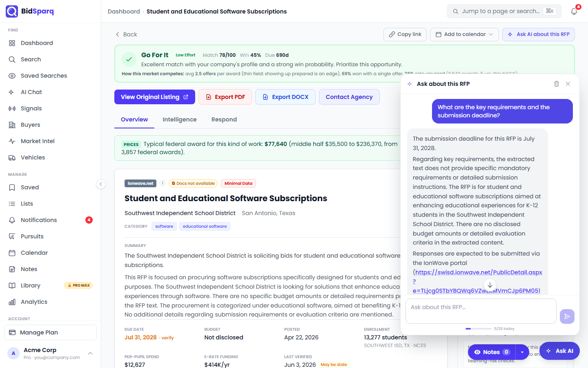
Task: Click the notification bell icon
Action: pyautogui.click(x=574, y=11)
